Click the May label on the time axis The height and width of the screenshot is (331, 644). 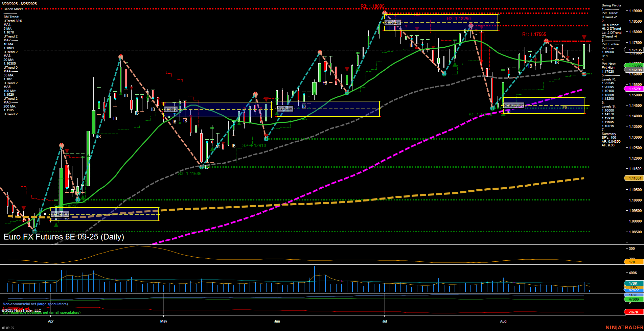tap(164, 322)
